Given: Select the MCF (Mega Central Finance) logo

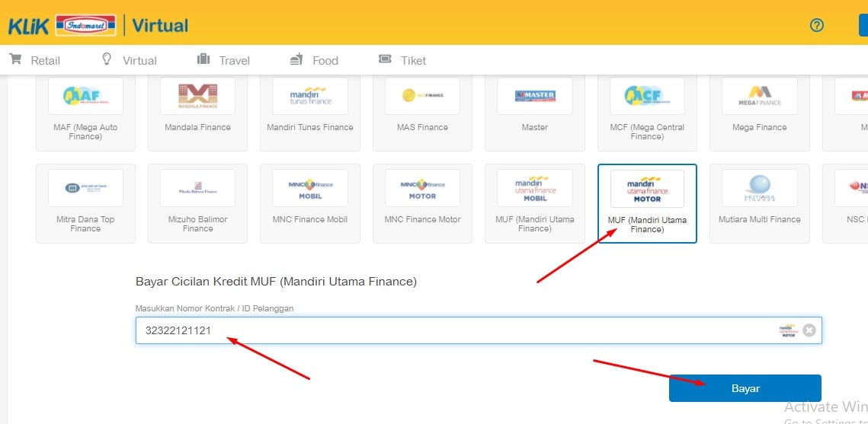Looking at the screenshot, I should [647, 96].
